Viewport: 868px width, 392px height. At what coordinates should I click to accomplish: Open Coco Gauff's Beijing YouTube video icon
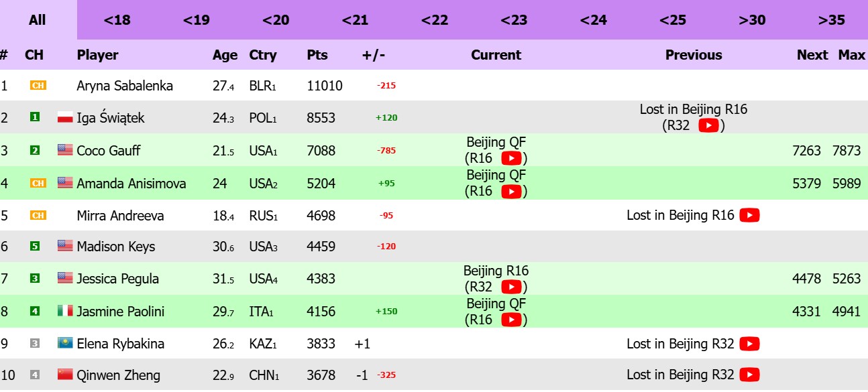(x=511, y=158)
